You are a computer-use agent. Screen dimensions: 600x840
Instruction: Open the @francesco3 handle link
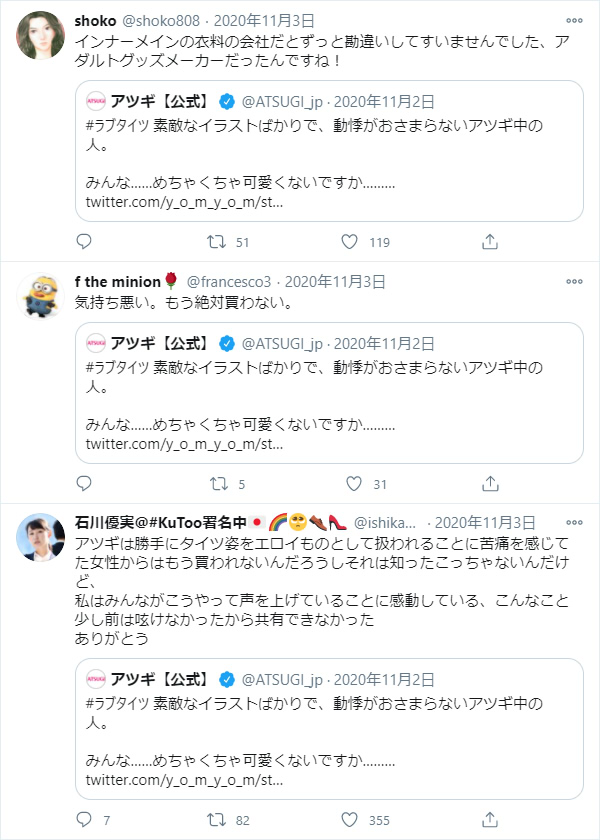pos(229,282)
